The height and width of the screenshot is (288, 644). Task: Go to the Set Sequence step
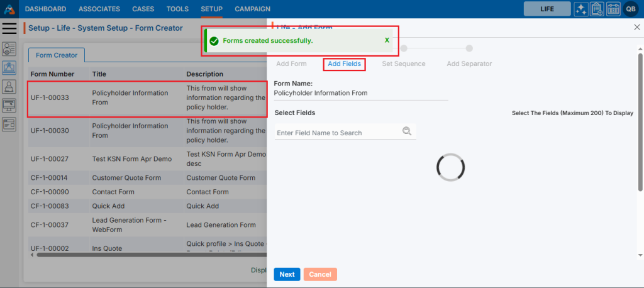coord(403,64)
